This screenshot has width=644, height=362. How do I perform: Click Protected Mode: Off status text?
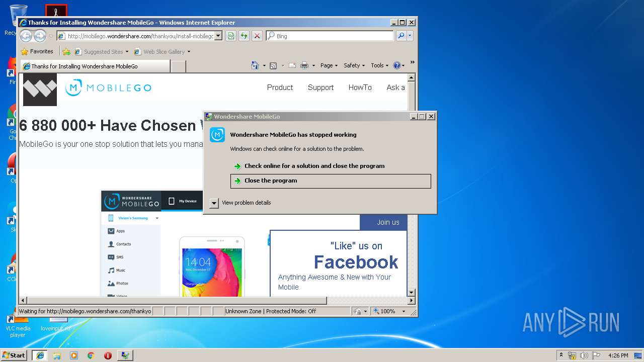pos(291,311)
